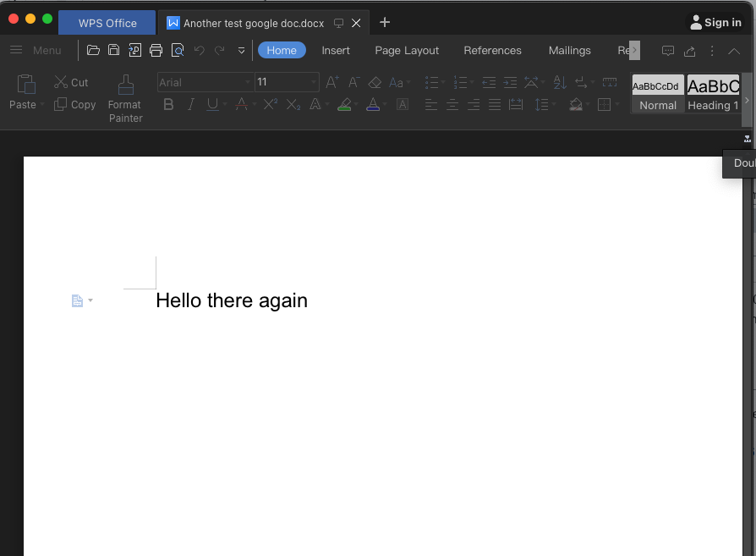Apply blue font color
756x556 pixels.
[x=373, y=104]
